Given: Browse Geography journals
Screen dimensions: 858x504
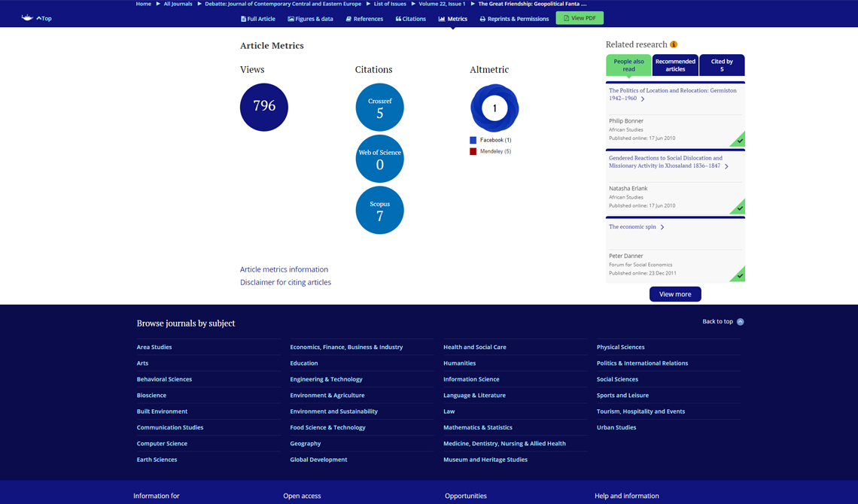Looking at the screenshot, I should coord(306,443).
